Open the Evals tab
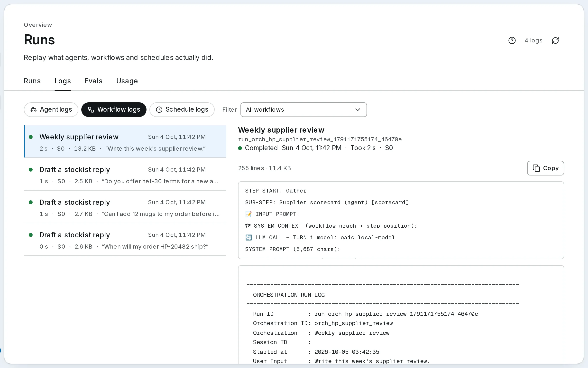Image resolution: width=588 pixels, height=368 pixels. pyautogui.click(x=93, y=81)
